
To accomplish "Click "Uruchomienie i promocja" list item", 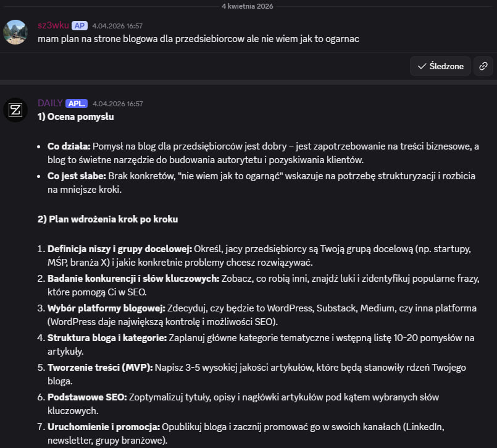I will [102, 426].
